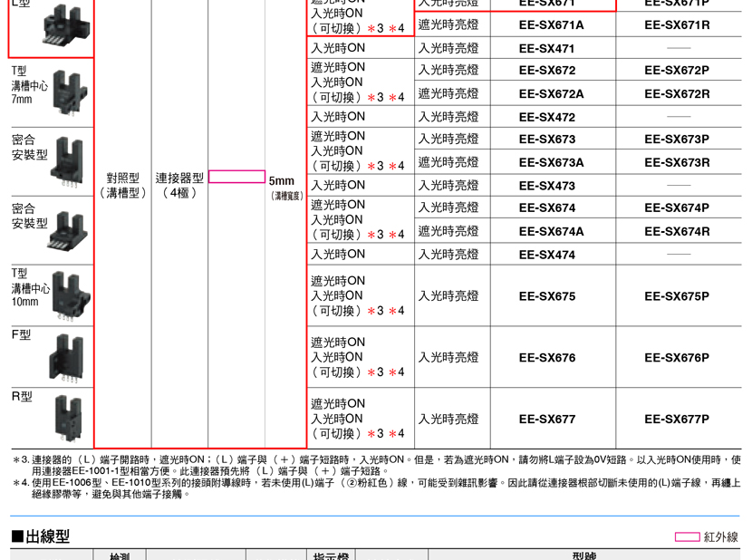Click the ■出線型 section heading

click(40, 536)
